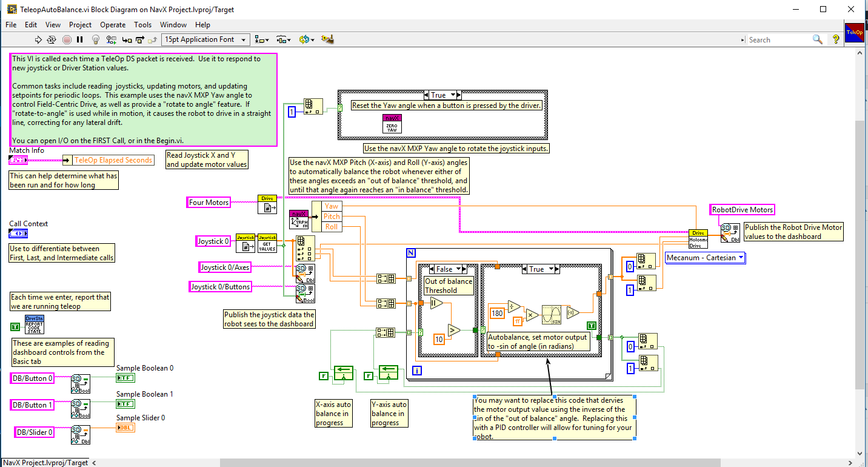Open the Align Objects dropdown
This screenshot has width=868, height=467.
[x=262, y=39]
